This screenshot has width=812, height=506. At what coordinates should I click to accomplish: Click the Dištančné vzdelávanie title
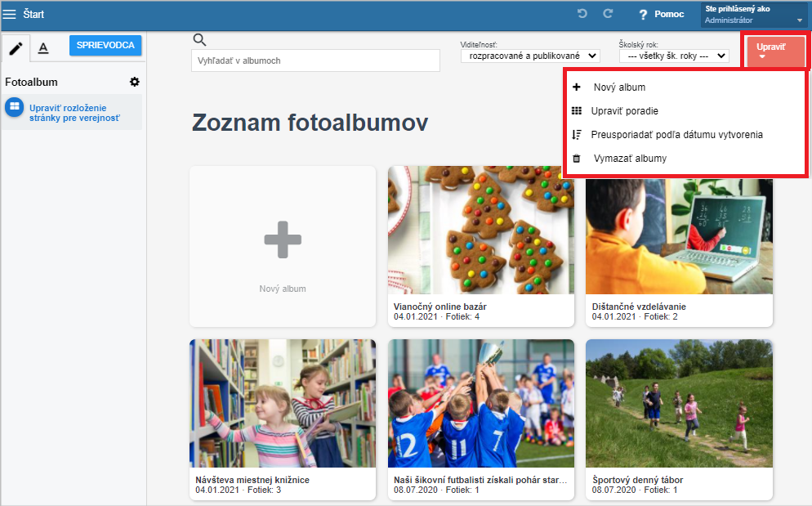tap(639, 307)
